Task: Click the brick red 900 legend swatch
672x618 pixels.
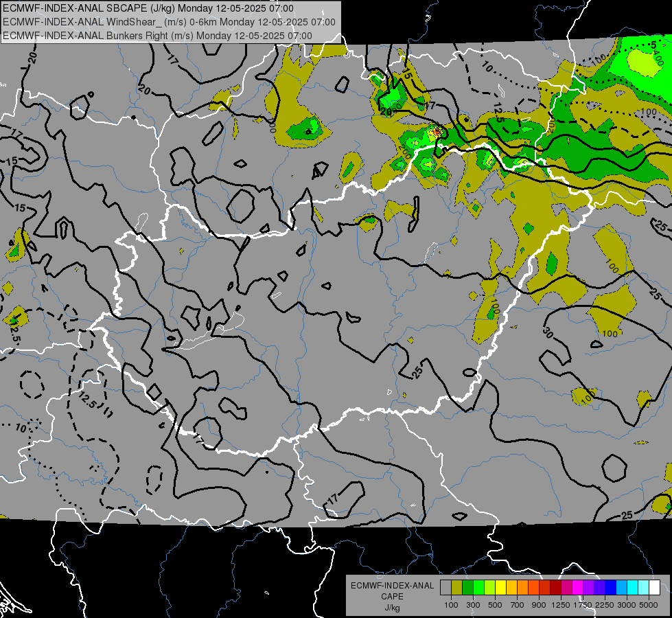Action: (x=545, y=588)
